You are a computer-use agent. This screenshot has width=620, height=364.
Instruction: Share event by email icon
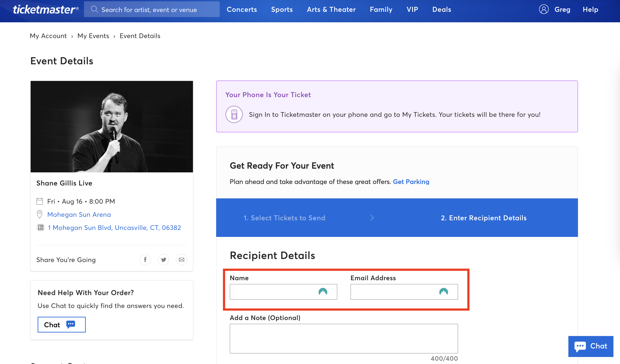pyautogui.click(x=182, y=260)
